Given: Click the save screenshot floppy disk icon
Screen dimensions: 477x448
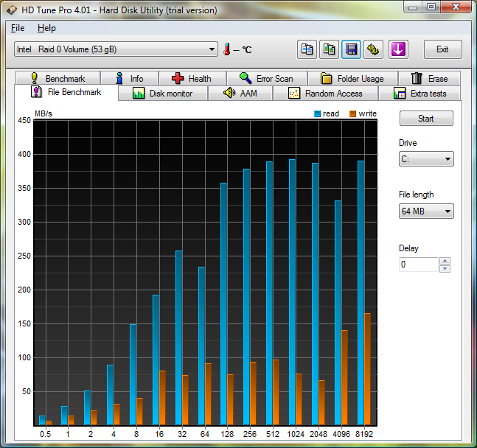Looking at the screenshot, I should click(351, 49).
